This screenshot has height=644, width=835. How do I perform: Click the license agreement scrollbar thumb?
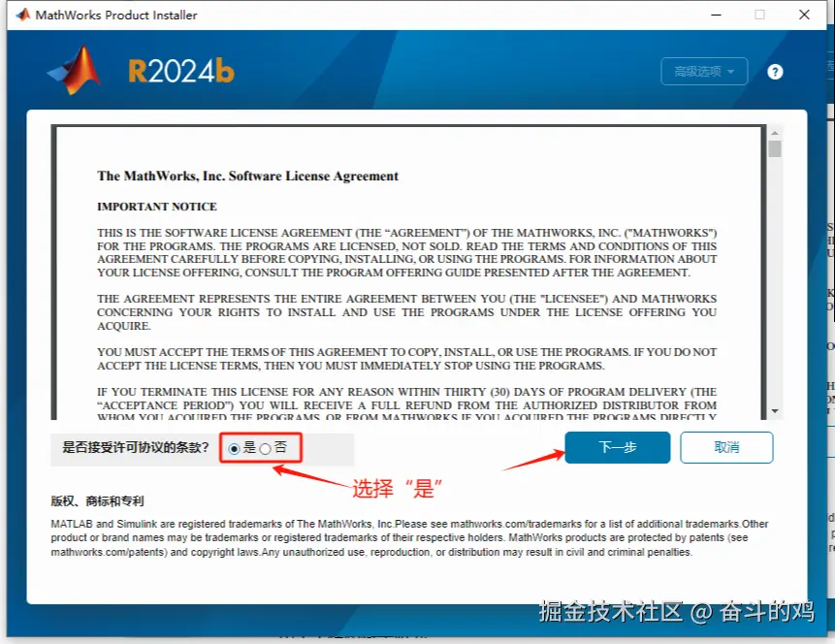[775, 148]
